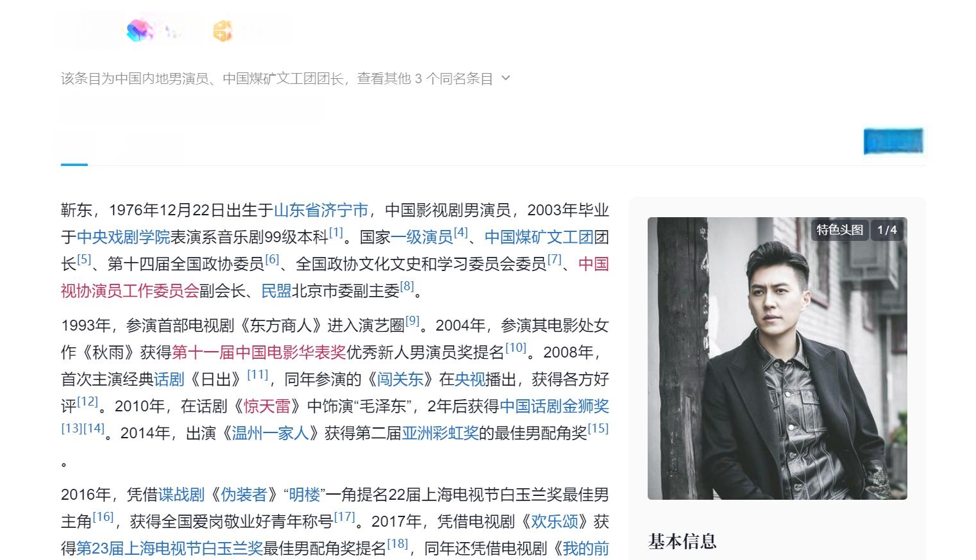Click the 特色头图 badge on photo
This screenshot has width=976, height=560.
[x=839, y=230]
